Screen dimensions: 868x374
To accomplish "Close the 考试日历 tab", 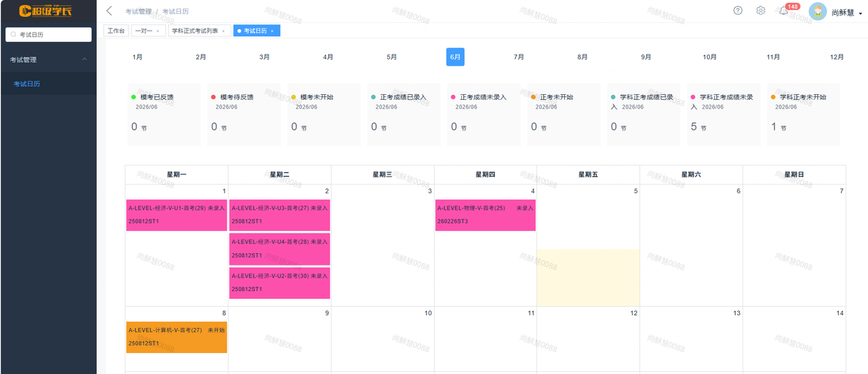I will pos(272,31).
